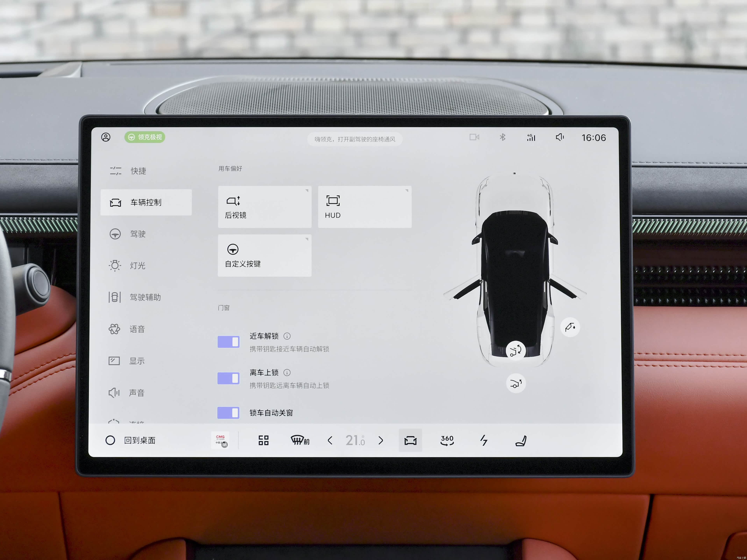Viewport: 747px width, 560px height.
Task: Tap the charge port door icon
Action: [570, 327]
